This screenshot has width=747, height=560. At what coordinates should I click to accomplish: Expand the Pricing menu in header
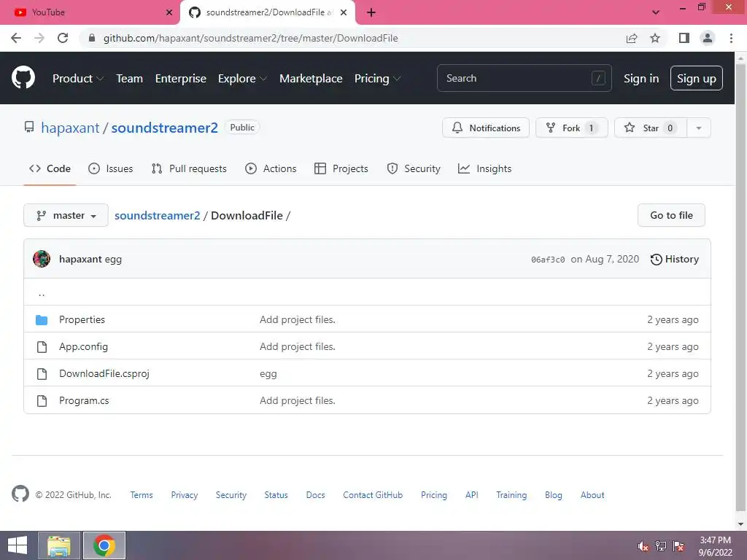click(x=377, y=79)
